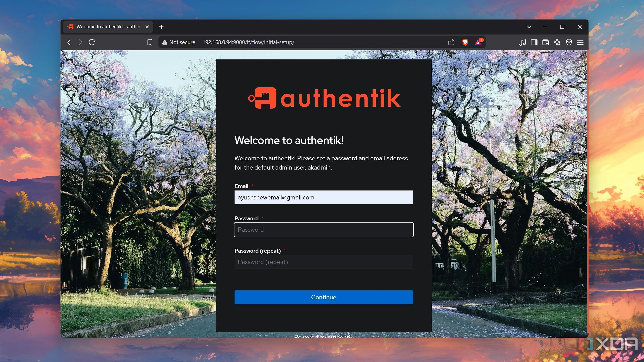Click the share page icon

451,42
